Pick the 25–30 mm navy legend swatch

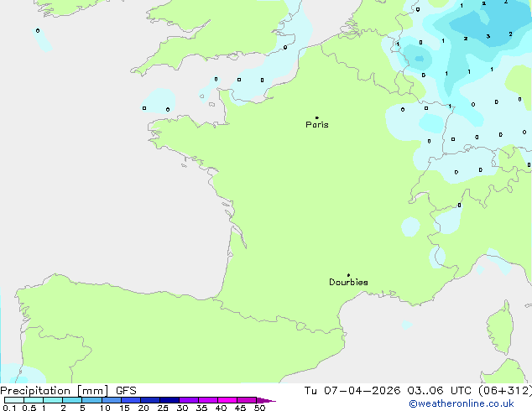[170, 400]
